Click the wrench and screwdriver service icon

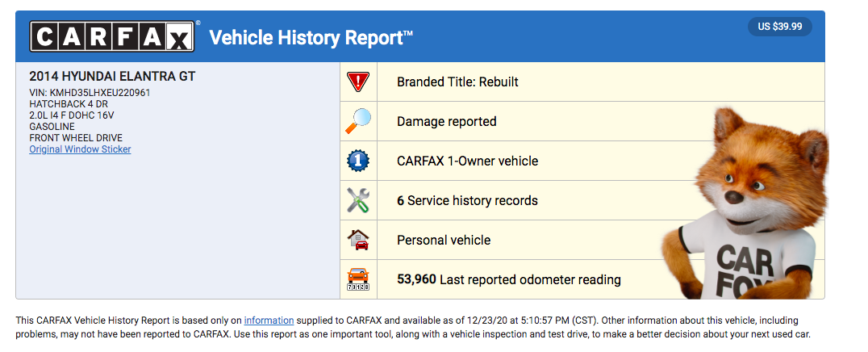[358, 200]
